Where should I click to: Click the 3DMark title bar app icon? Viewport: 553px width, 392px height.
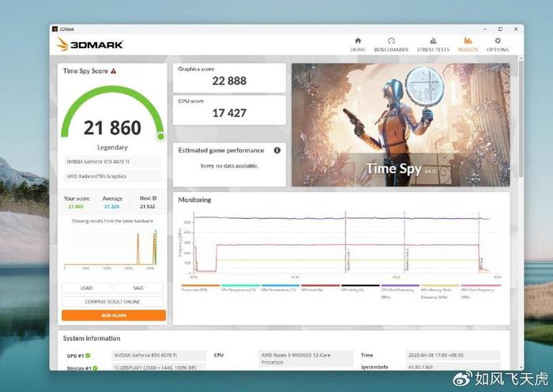click(x=55, y=29)
